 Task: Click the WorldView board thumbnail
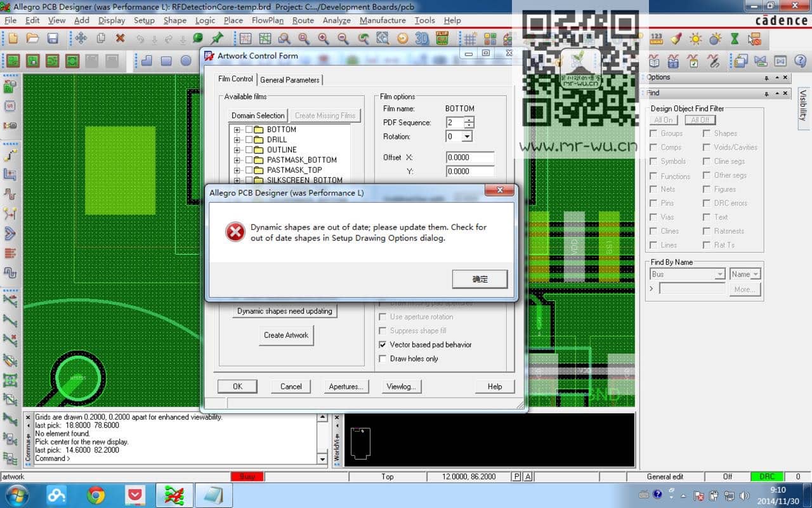(360, 444)
